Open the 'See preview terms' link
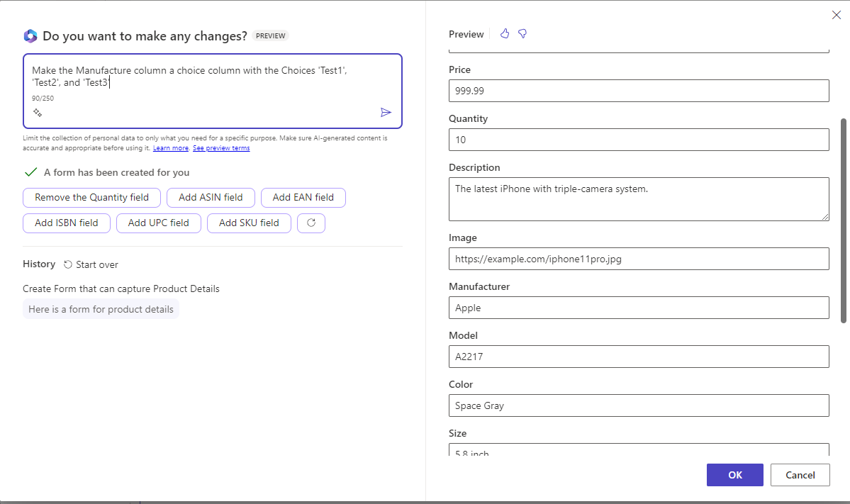The height and width of the screenshot is (504, 850). 221,148
